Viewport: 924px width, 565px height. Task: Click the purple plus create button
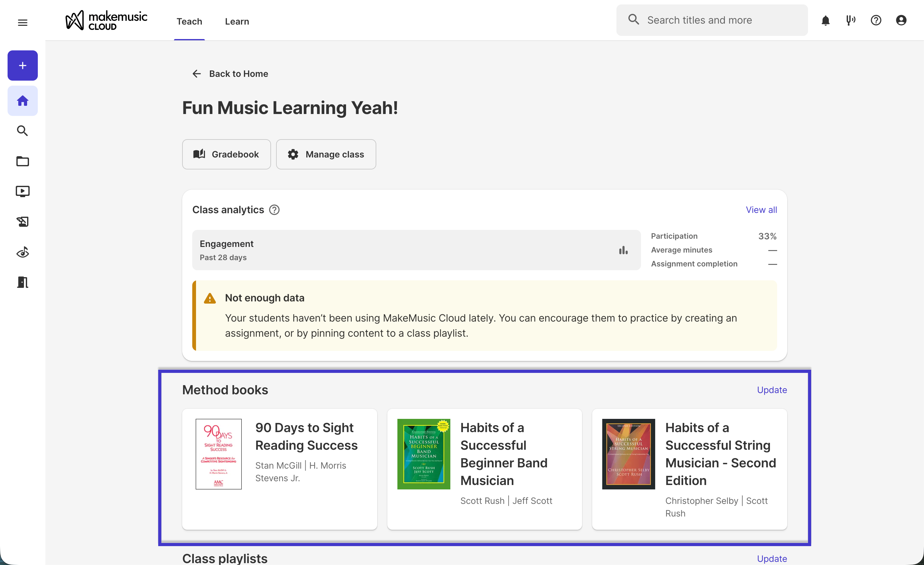coord(22,66)
